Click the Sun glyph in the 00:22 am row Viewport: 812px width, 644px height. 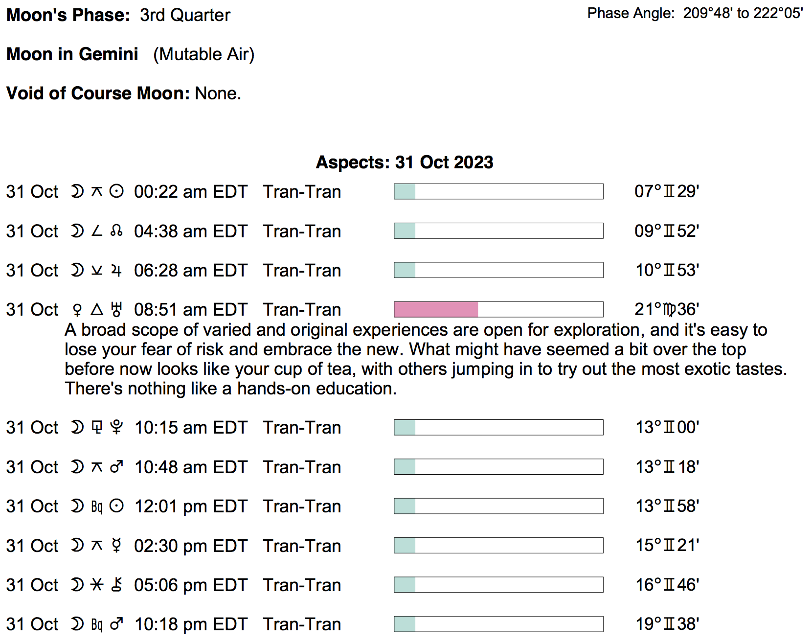[116, 191]
